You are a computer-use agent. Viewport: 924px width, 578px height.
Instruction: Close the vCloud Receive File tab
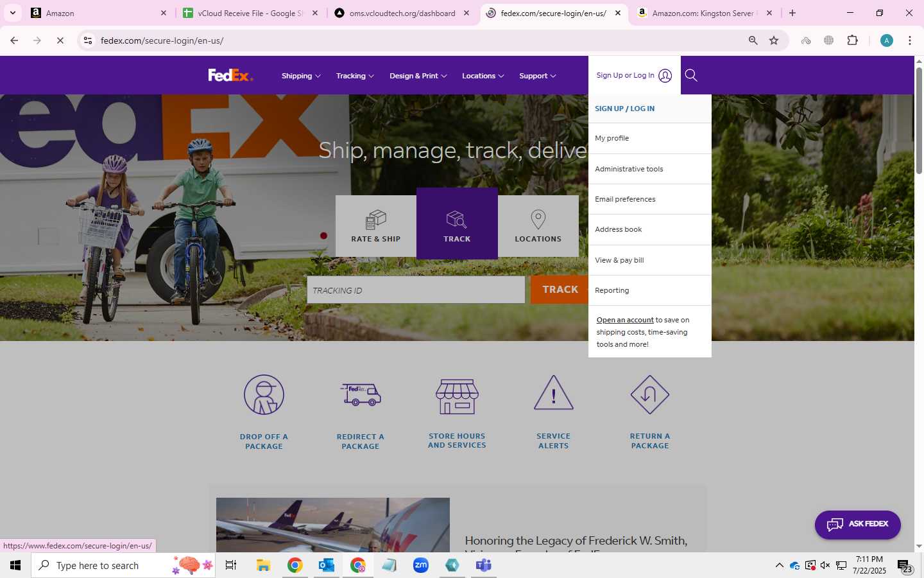315,13
